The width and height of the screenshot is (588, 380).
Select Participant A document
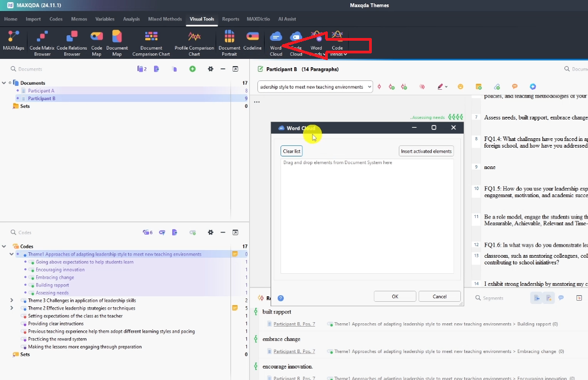coord(41,91)
